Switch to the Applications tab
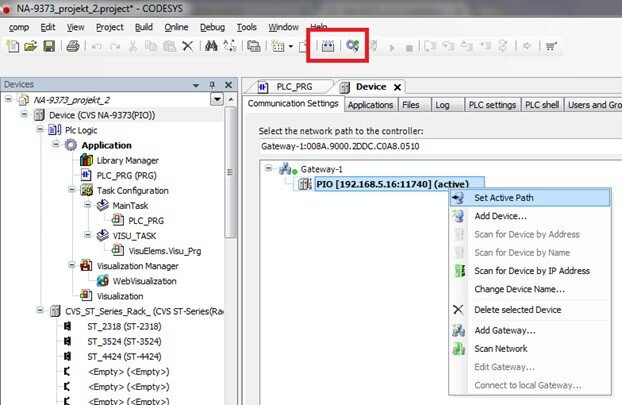Image resolution: width=622 pixels, height=405 pixels. tap(371, 105)
